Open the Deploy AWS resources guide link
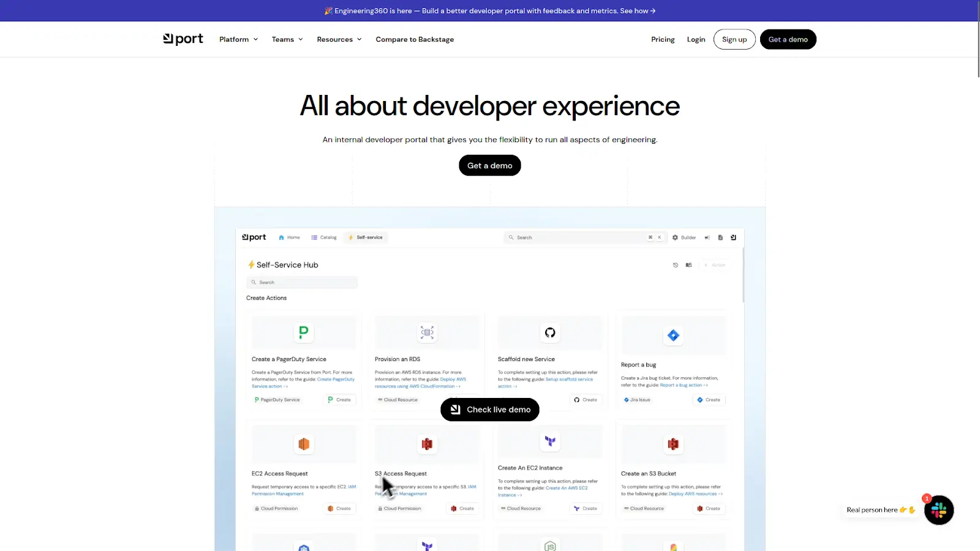The width and height of the screenshot is (980, 551). click(695, 493)
